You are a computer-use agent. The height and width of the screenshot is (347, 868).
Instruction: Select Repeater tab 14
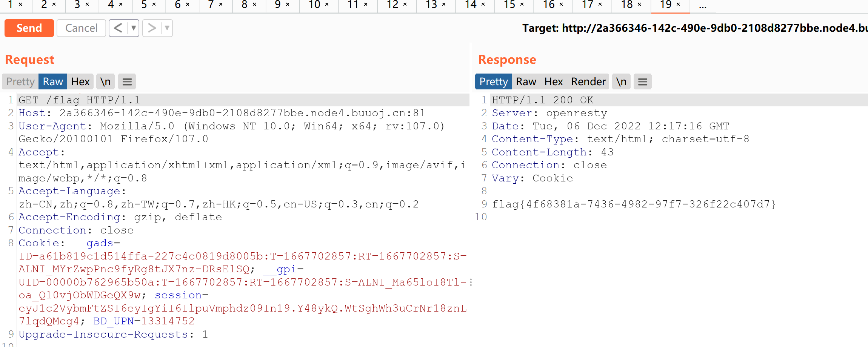click(471, 5)
